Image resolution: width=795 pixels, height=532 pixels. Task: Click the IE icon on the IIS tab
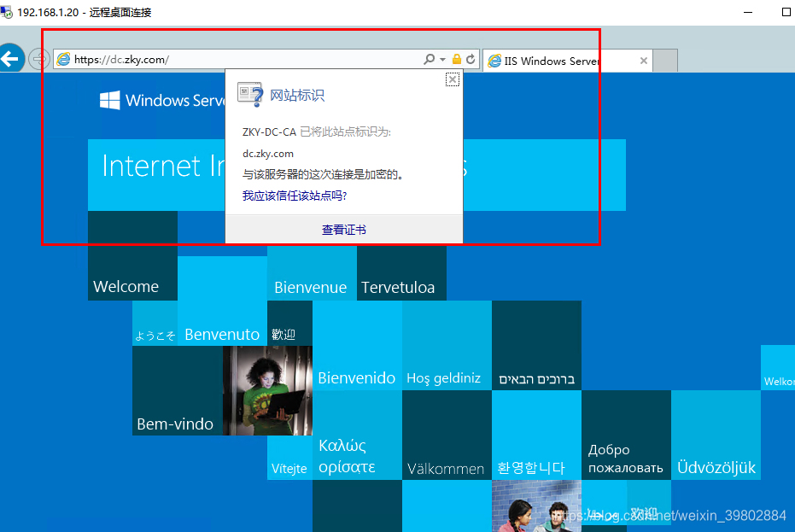coord(494,61)
